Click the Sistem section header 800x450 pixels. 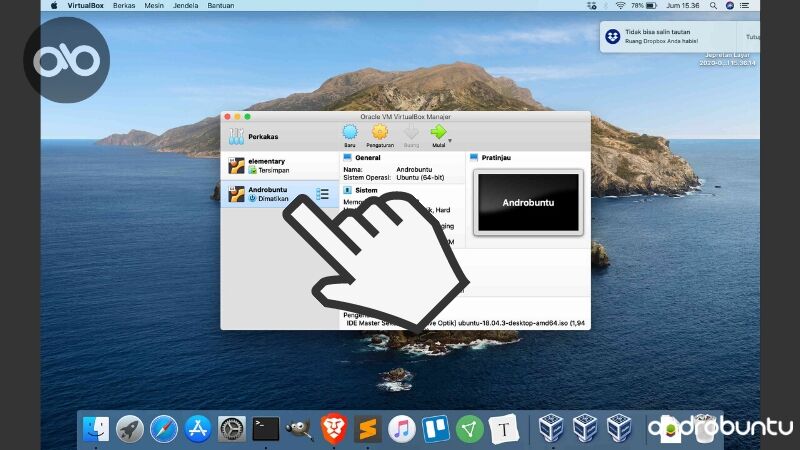pyautogui.click(x=366, y=190)
